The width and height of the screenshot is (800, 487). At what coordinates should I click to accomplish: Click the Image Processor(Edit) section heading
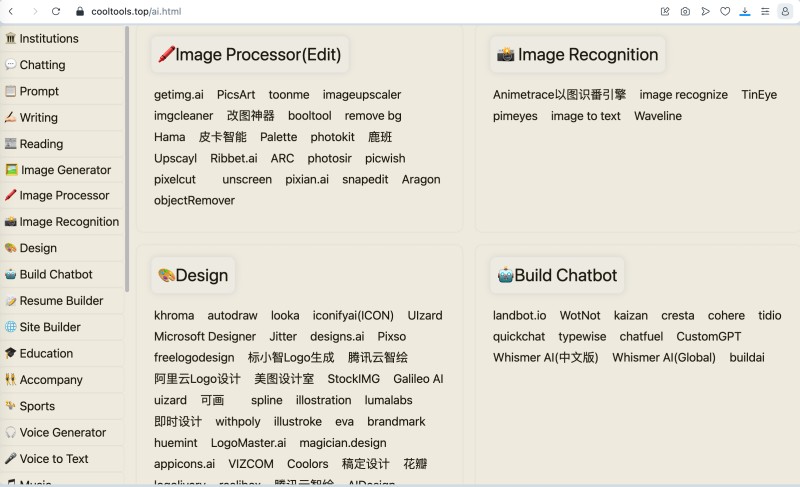[250, 55]
